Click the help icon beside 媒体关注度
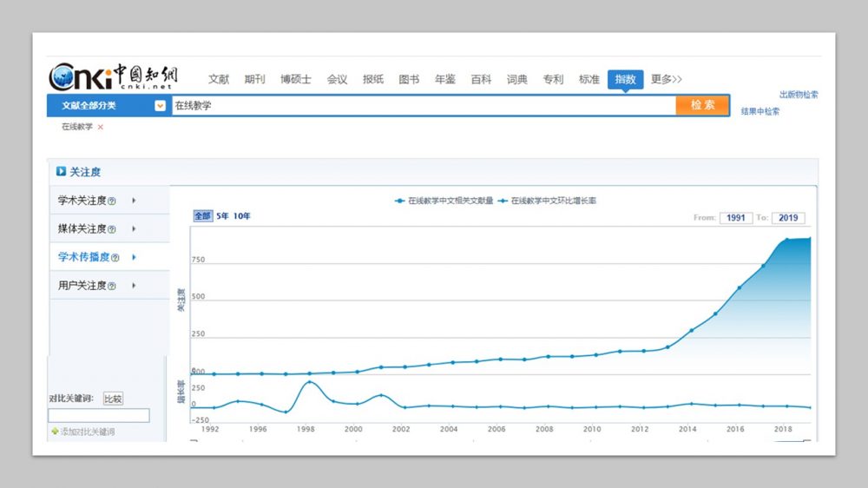Image resolution: width=868 pixels, height=488 pixels. pyautogui.click(x=112, y=229)
